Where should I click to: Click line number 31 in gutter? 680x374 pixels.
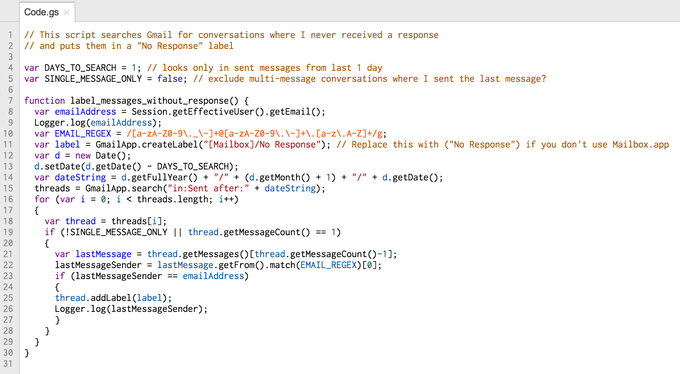point(9,364)
